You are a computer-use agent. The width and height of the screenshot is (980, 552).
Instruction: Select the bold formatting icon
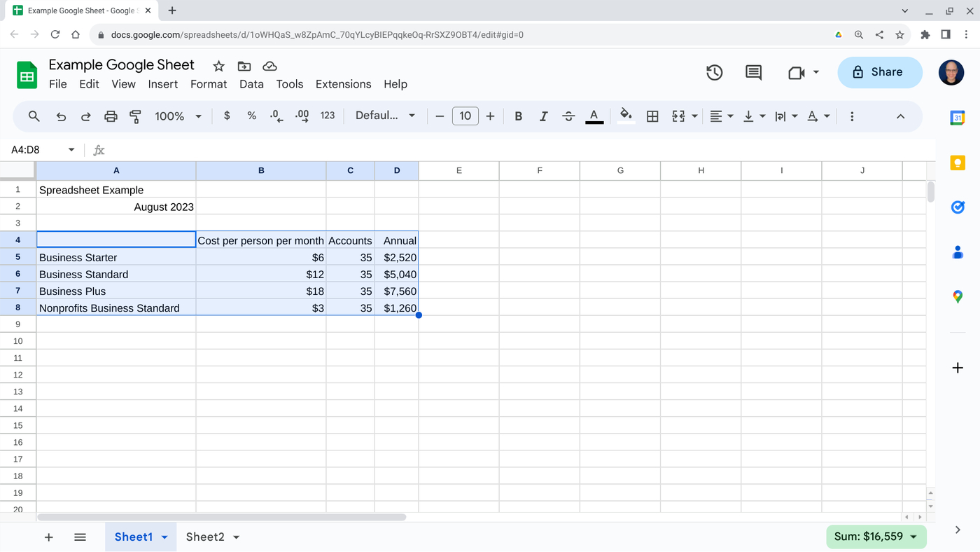(518, 116)
